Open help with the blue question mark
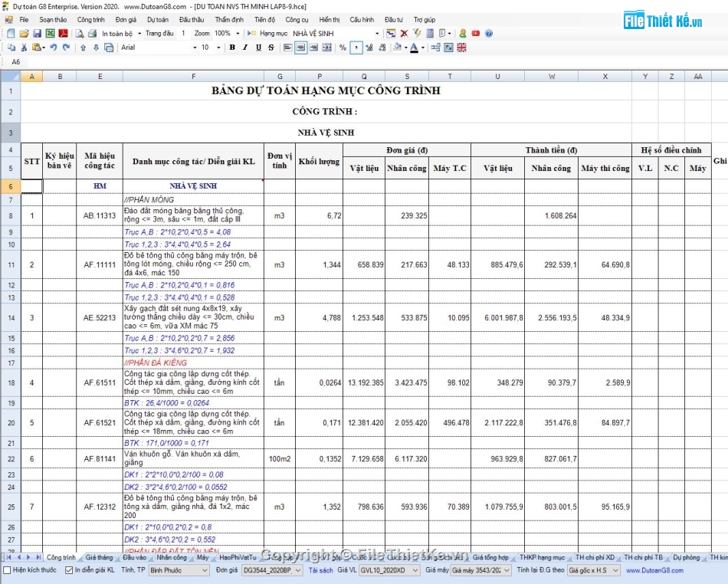728x584 pixels. [488, 34]
